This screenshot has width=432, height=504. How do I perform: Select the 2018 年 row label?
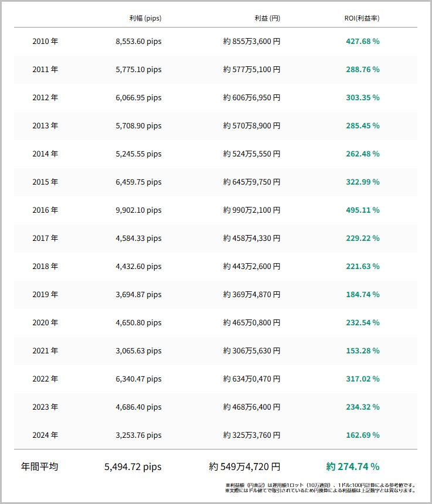[45, 267]
